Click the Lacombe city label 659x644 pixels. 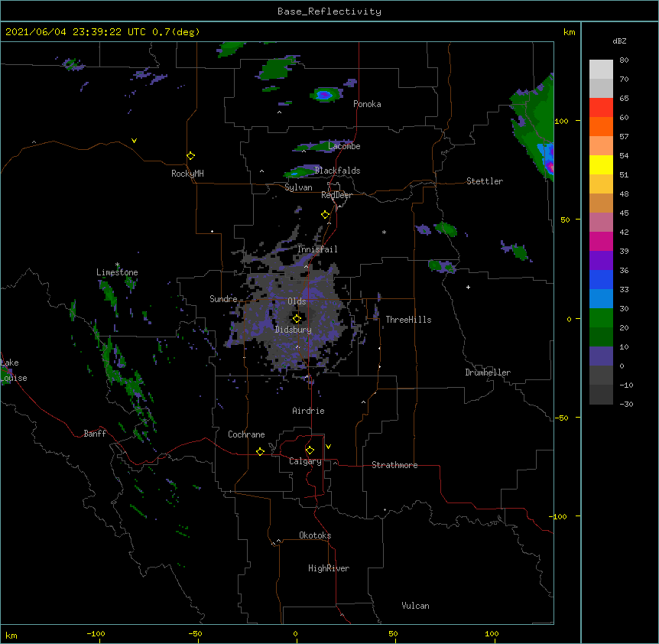[x=344, y=146]
